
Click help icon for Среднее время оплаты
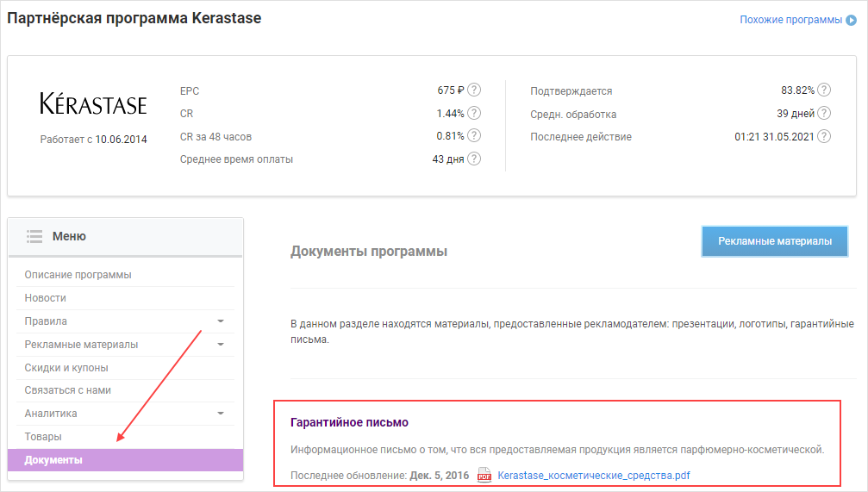[474, 159]
